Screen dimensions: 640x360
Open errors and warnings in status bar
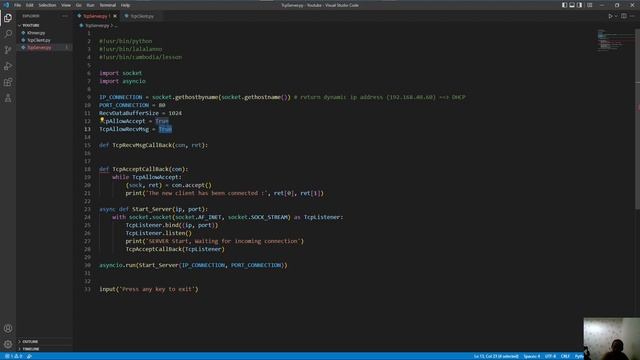(13, 356)
